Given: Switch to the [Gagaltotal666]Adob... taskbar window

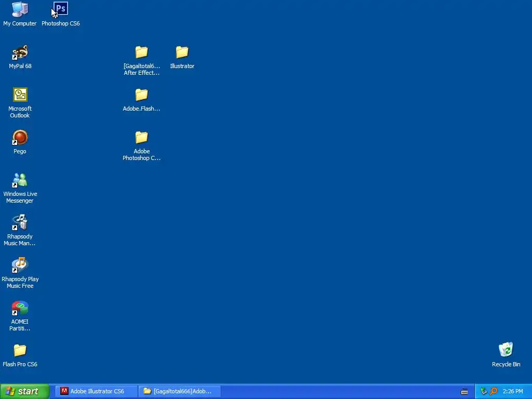Looking at the screenshot, I should click(180, 391).
